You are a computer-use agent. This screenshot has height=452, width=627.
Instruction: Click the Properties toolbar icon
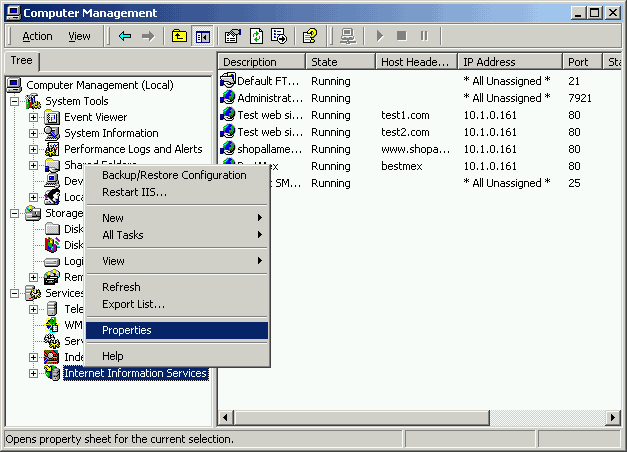tap(233, 36)
